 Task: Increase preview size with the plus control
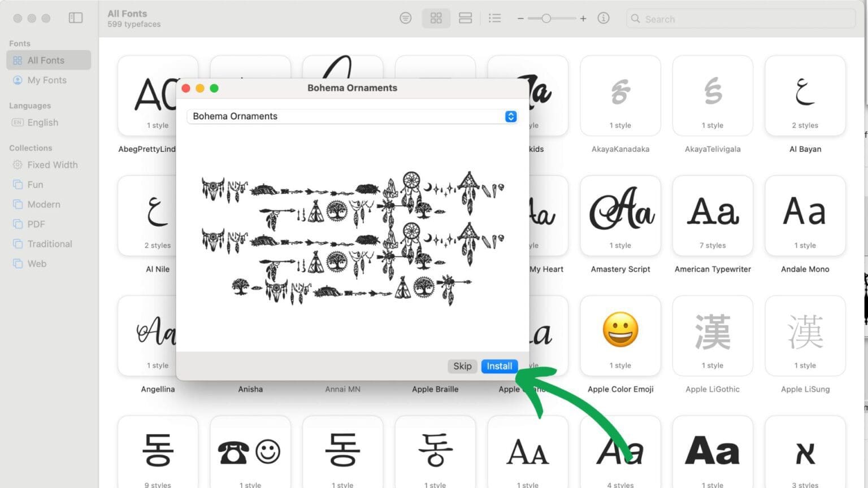pos(583,18)
